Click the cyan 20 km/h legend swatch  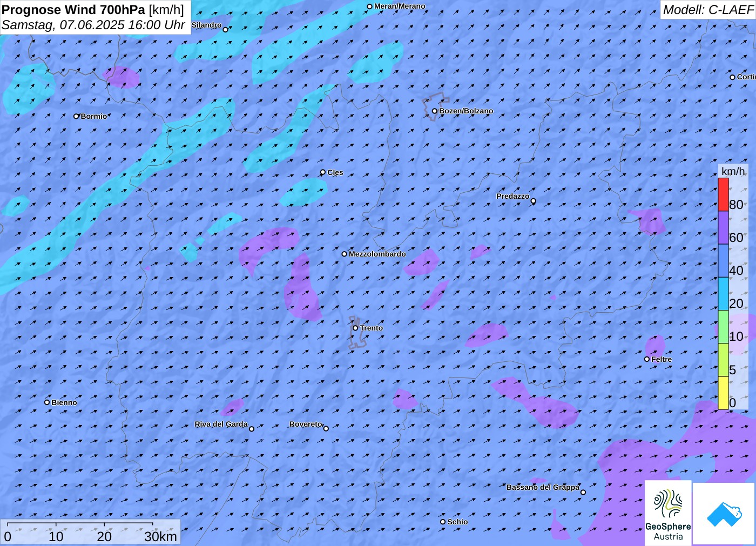(723, 294)
